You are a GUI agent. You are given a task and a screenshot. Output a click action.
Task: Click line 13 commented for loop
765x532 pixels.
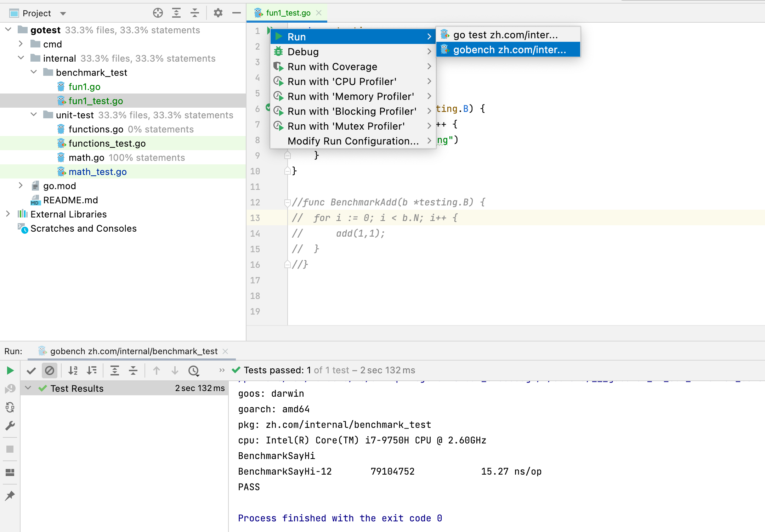point(375,218)
